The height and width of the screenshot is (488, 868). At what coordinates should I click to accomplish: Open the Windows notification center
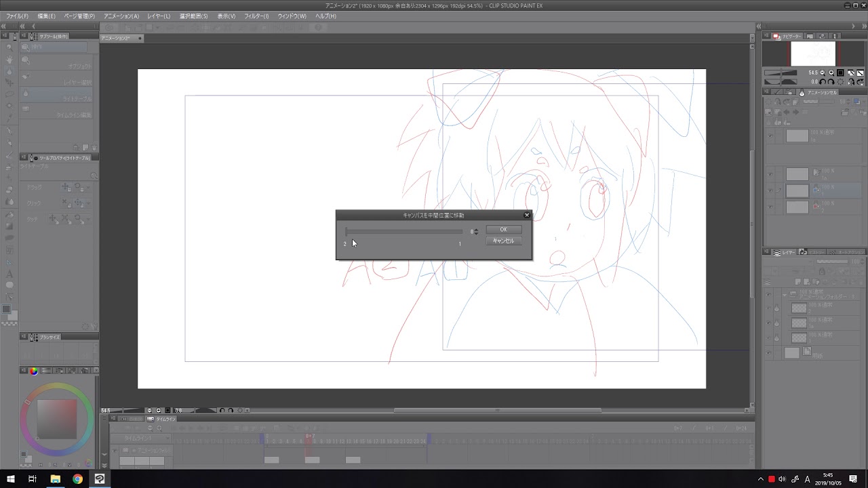pos(853,479)
